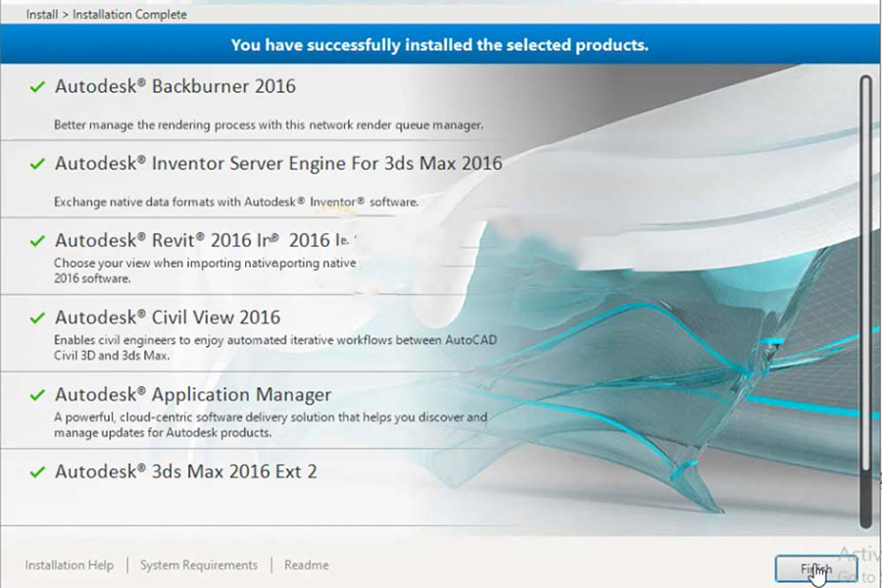Open the Readme link

click(307, 564)
